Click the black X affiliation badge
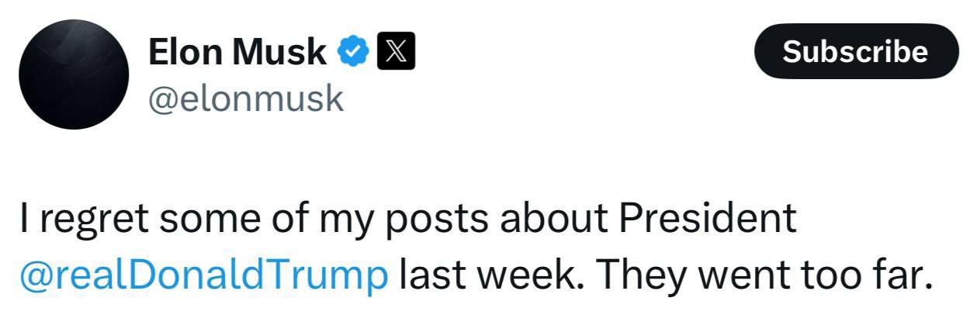Screen dimensions: 980x322 click(x=396, y=53)
